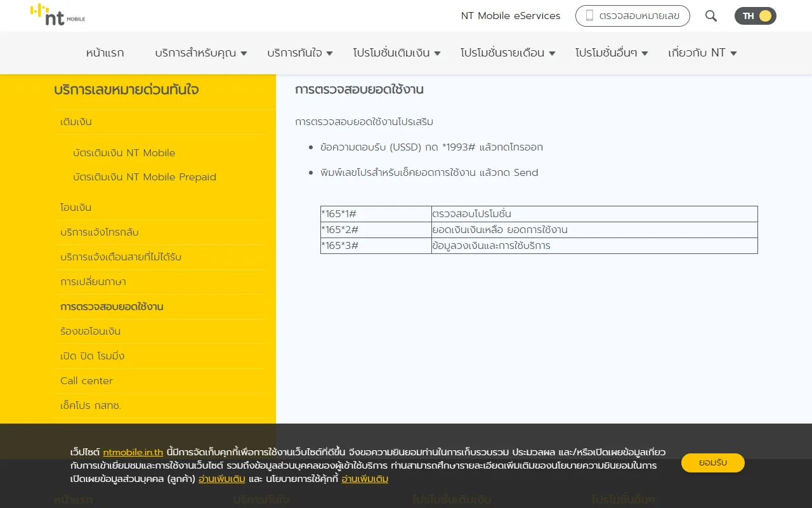Click the *165*1# table cell
Viewport: 812px width, 508px height.
[376, 214]
